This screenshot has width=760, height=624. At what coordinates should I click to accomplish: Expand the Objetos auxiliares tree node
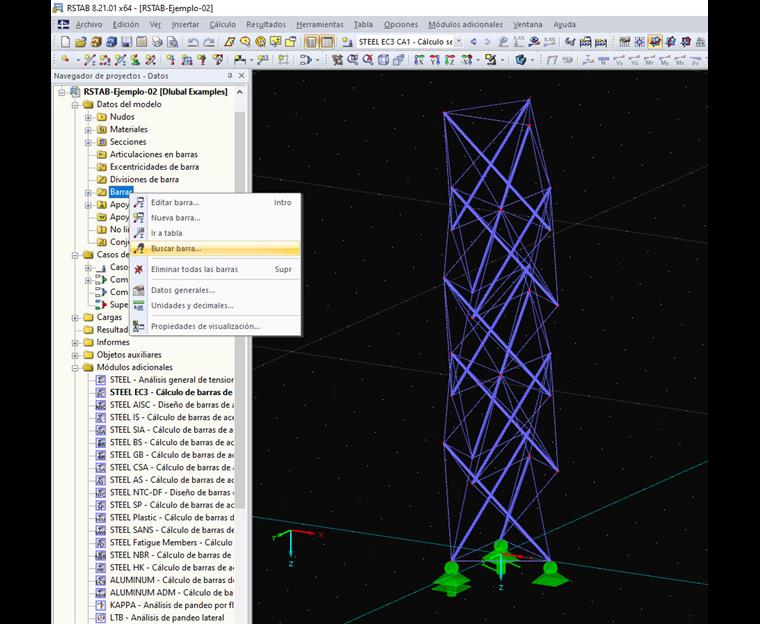click(x=75, y=355)
